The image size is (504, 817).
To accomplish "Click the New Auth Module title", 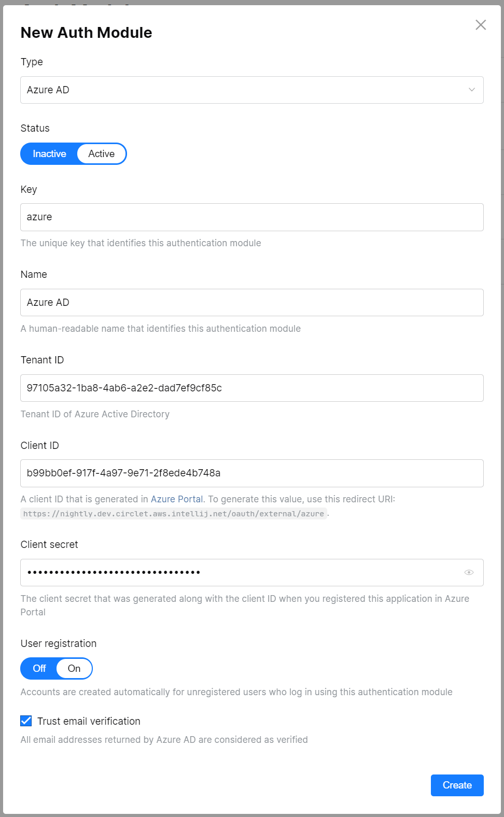I will (86, 32).
